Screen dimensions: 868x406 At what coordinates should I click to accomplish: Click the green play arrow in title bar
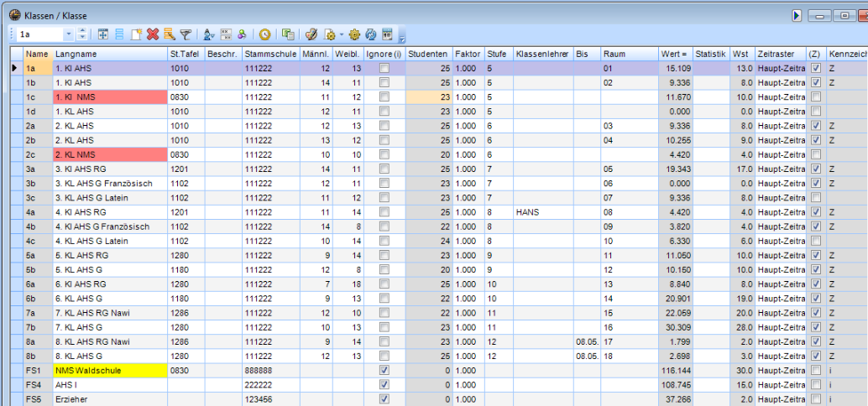point(797,15)
